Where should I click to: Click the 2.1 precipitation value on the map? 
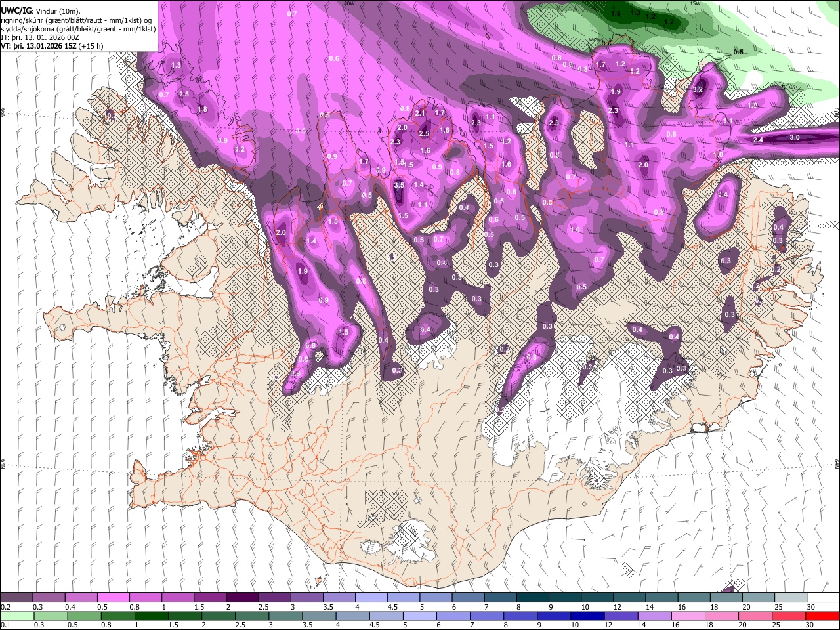click(x=421, y=114)
